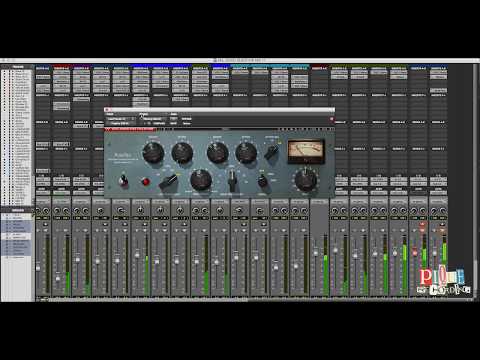Click the output gain knob under the VU meter
Viewport: 480px width, 360px height.
(x=305, y=180)
